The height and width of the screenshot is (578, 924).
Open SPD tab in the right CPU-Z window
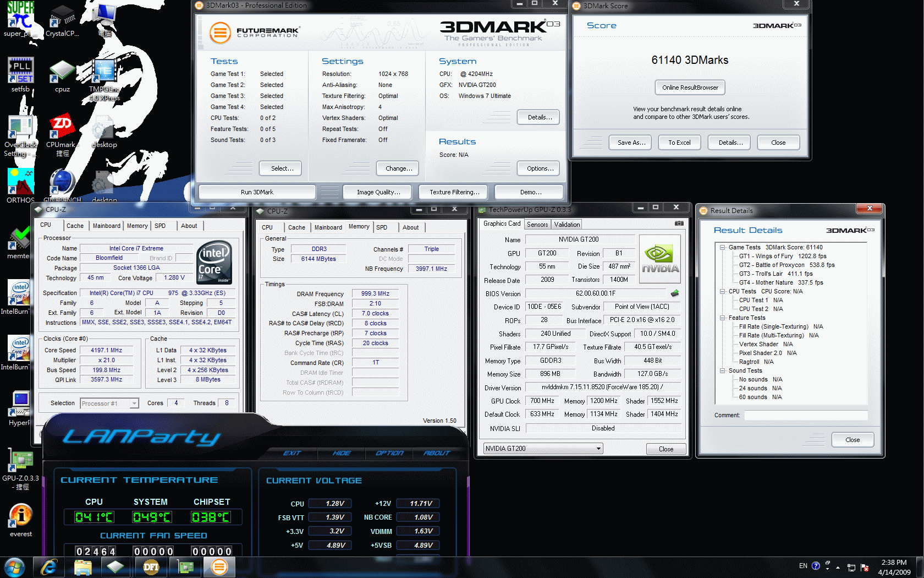coord(382,227)
